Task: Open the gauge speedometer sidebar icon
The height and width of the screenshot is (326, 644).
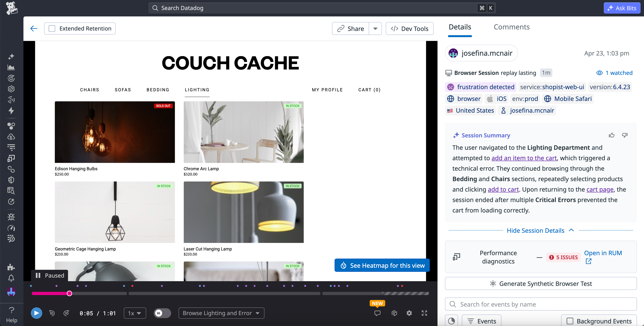Action: tap(11, 228)
